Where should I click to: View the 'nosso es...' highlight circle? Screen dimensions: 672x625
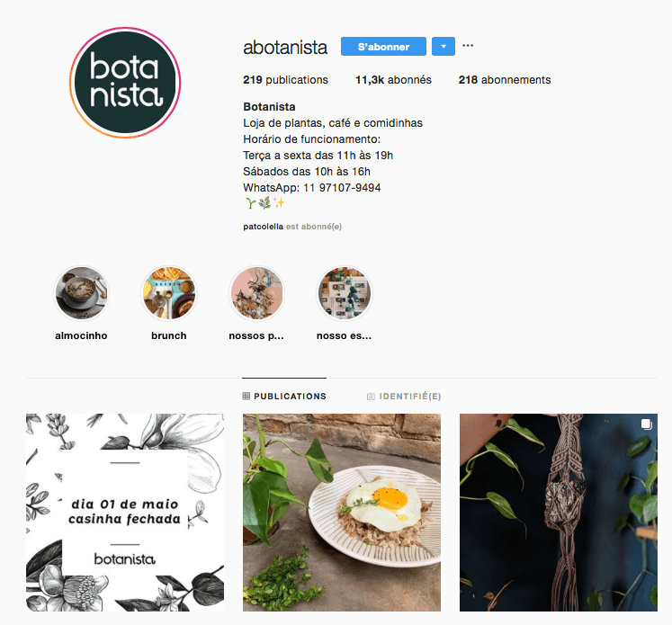[x=345, y=293]
